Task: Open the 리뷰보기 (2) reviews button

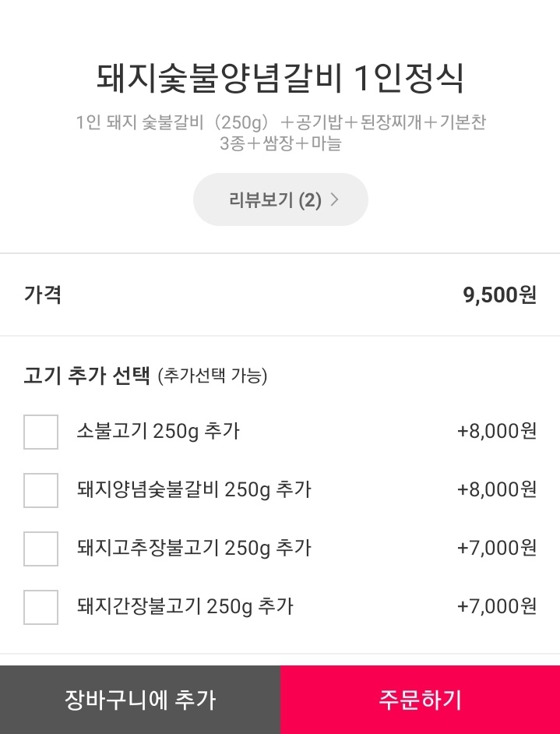Action: [280, 199]
